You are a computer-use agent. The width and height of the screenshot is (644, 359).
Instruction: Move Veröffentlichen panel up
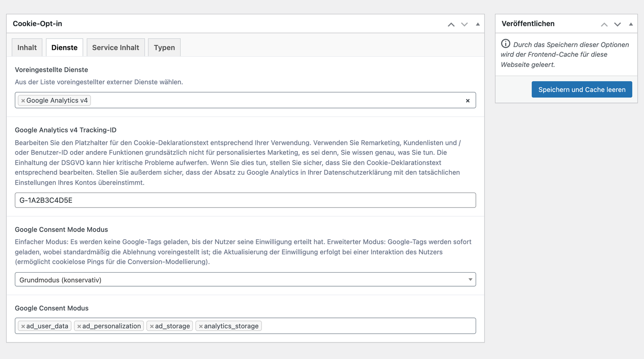(x=604, y=24)
